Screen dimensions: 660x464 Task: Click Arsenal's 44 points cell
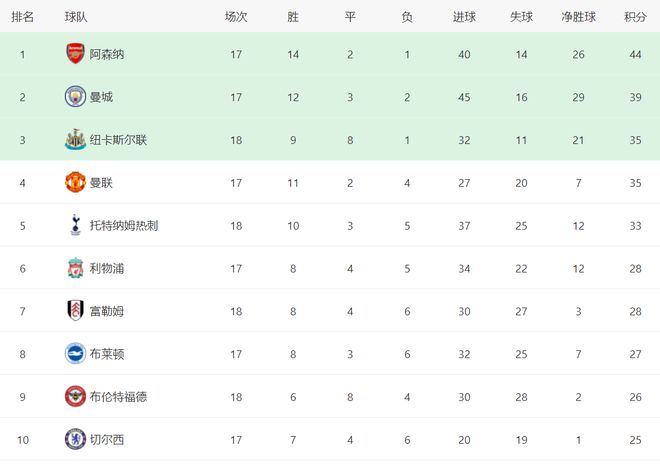[635, 54]
